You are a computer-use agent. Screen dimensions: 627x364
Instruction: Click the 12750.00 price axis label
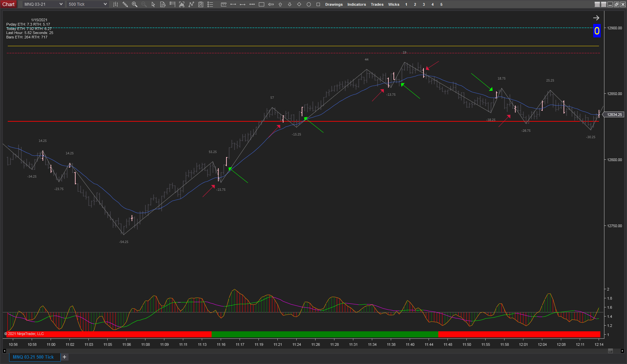click(615, 226)
